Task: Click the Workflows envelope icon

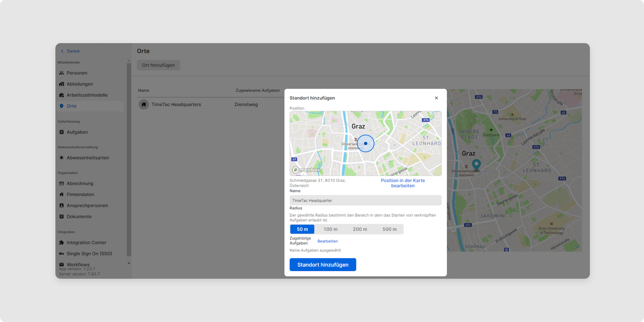Action: pos(61,265)
